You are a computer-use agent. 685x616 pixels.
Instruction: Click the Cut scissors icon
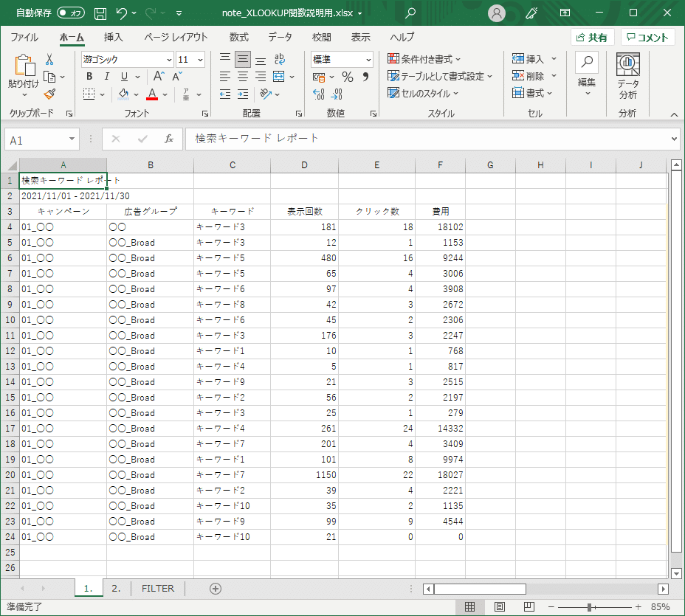point(49,60)
